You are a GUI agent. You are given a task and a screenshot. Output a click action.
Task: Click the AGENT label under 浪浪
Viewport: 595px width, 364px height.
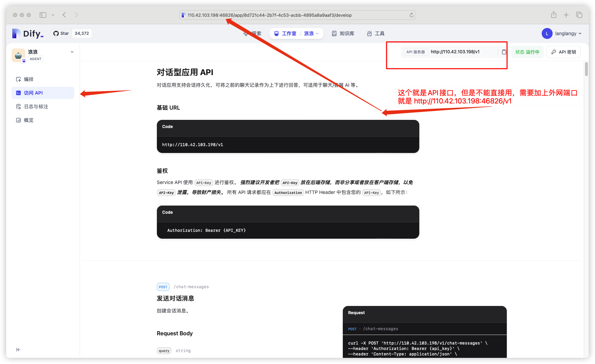pos(36,59)
